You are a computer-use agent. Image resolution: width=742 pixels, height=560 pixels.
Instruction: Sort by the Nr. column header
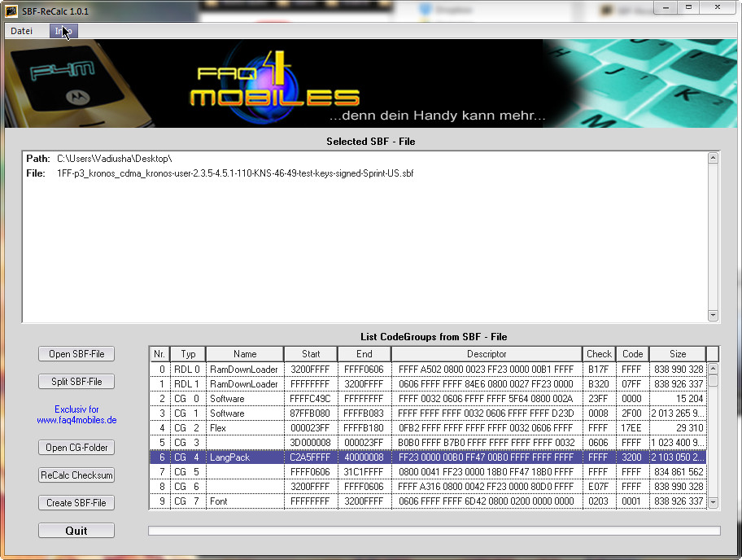(159, 354)
